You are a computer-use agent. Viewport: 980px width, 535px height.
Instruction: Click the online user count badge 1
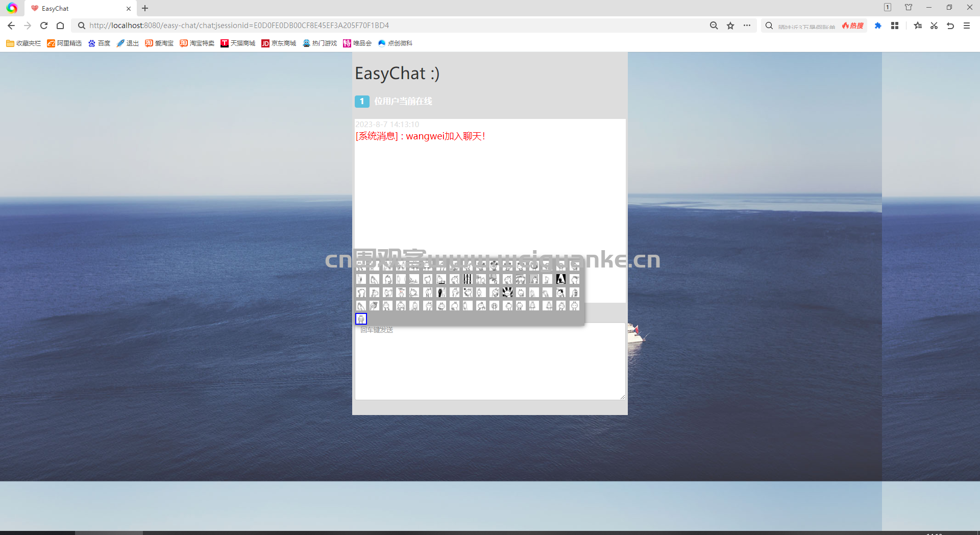pos(362,101)
